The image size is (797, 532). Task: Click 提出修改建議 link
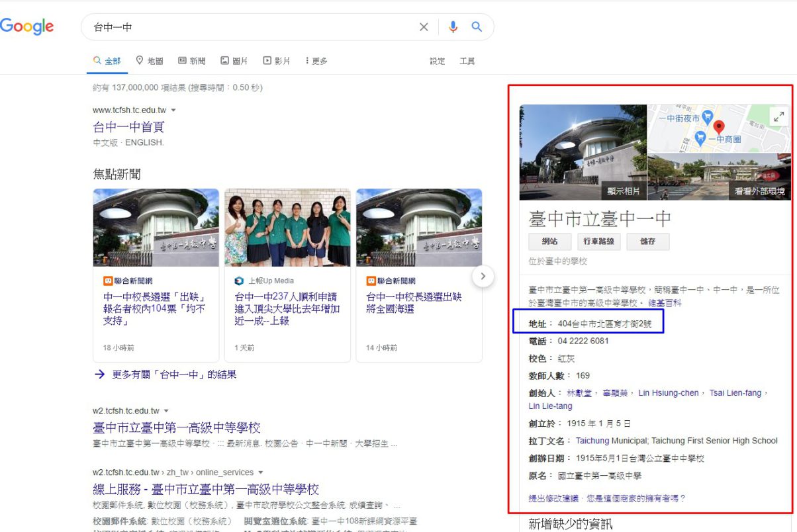pyautogui.click(x=553, y=498)
